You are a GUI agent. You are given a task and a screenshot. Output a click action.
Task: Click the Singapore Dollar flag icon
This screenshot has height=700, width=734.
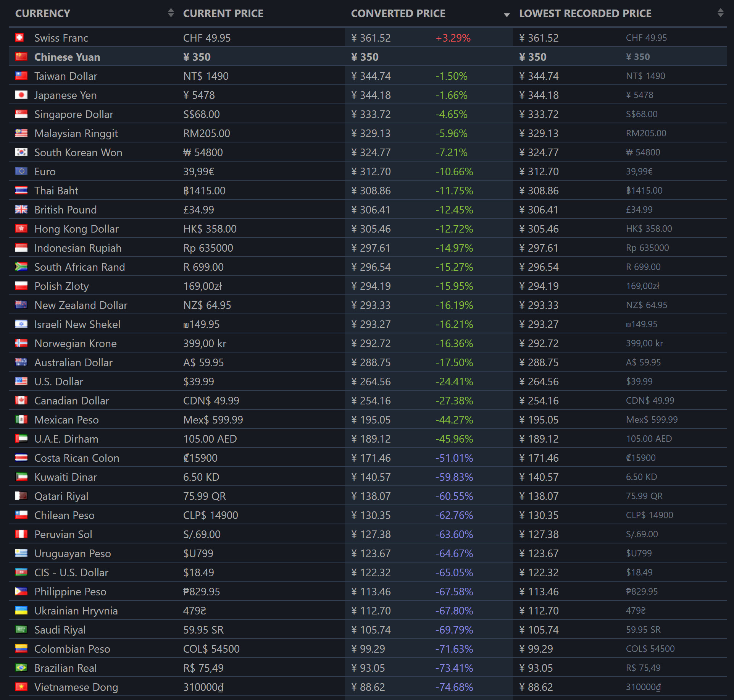[21, 114]
